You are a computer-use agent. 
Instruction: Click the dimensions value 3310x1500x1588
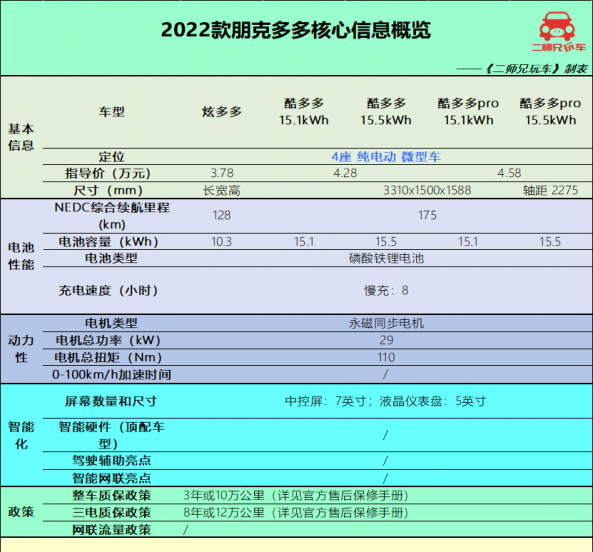coord(427,190)
